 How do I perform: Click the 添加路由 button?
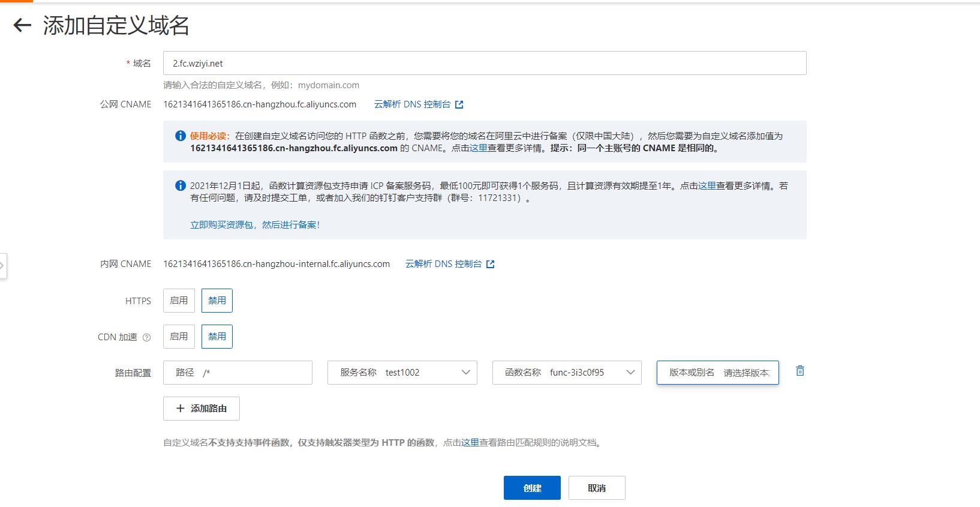tap(202, 409)
